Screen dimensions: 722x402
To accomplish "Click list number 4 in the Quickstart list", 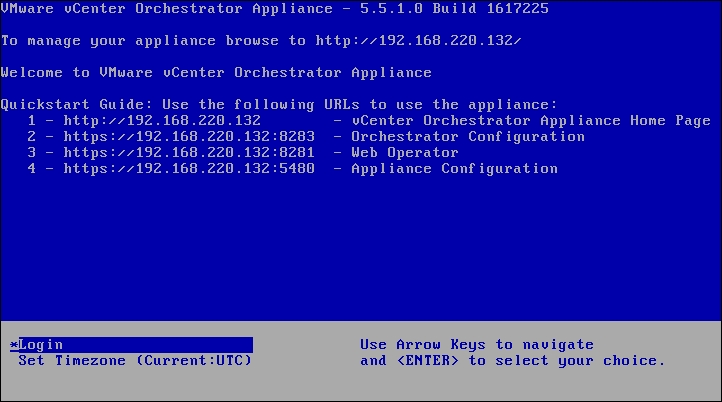I will tap(32, 169).
